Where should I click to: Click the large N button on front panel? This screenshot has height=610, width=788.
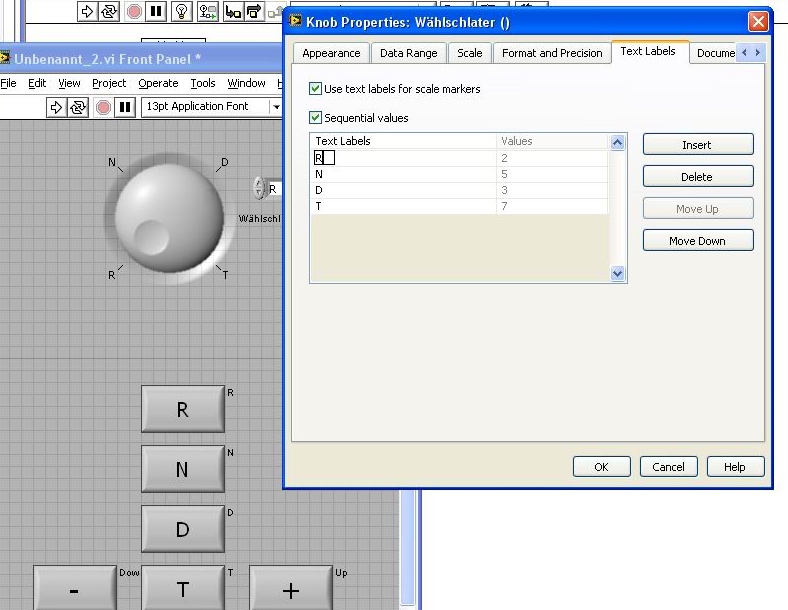(x=183, y=469)
